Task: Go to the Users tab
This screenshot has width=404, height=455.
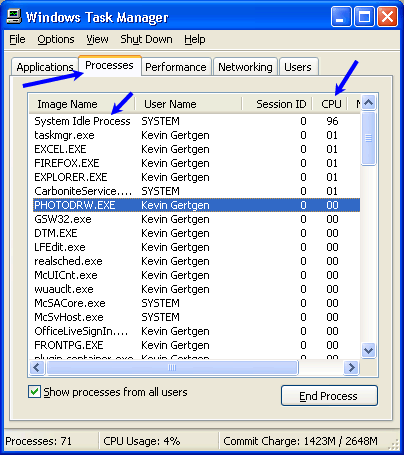Action: (298, 67)
